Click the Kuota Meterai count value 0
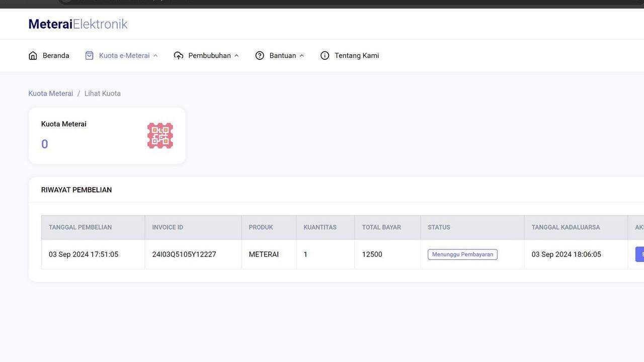 point(45,144)
